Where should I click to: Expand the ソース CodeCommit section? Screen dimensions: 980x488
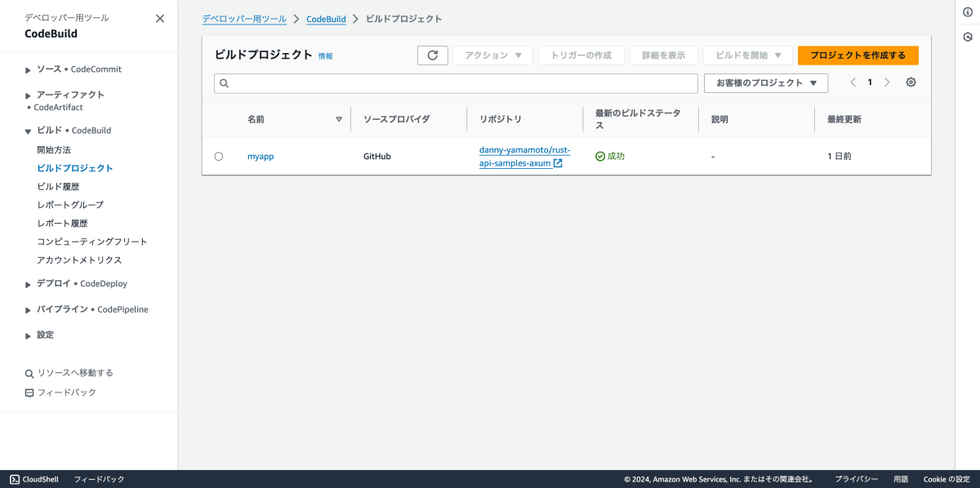29,70
